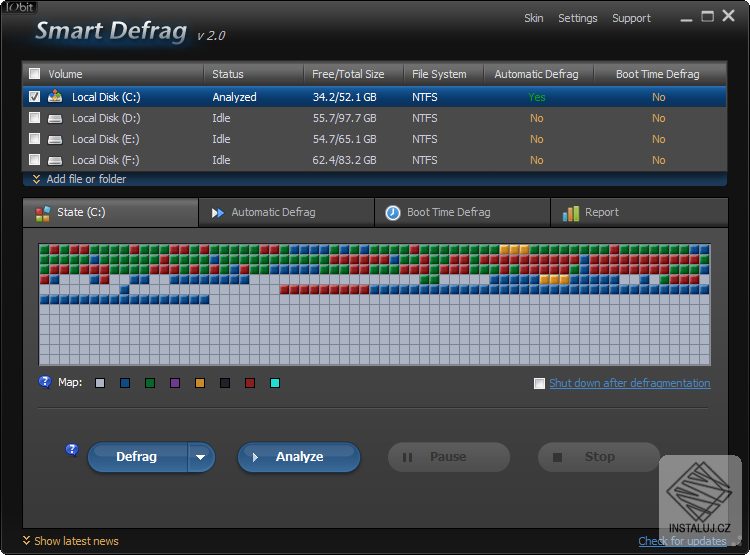Click the cyan map legend swatch
The image size is (750, 555).
click(275, 383)
